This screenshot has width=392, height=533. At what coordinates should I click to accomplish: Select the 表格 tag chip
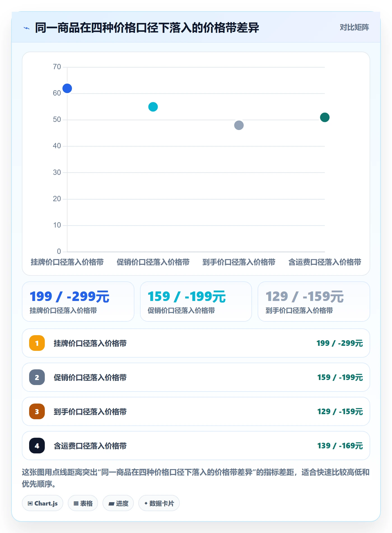[x=83, y=503]
